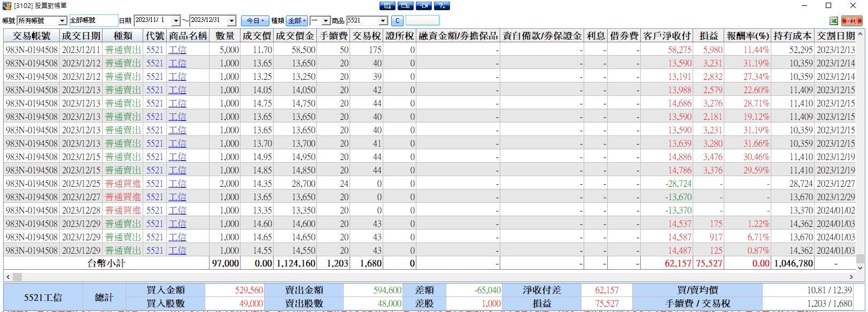Click the 成交日期 column header

pos(81,36)
